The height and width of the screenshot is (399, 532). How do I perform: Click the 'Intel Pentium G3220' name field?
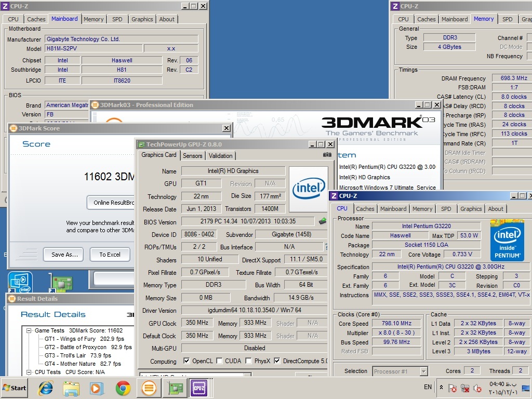[x=426, y=226]
